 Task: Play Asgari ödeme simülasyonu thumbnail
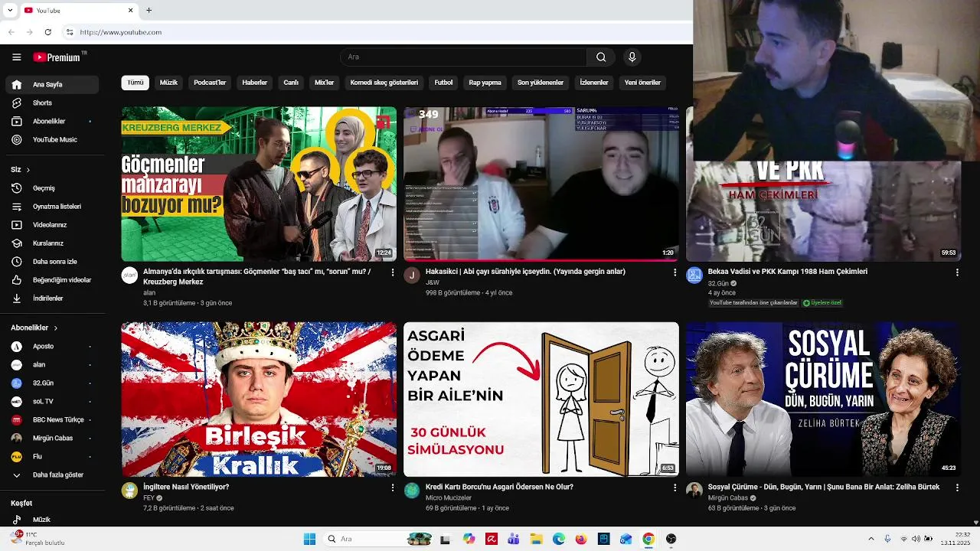click(541, 399)
